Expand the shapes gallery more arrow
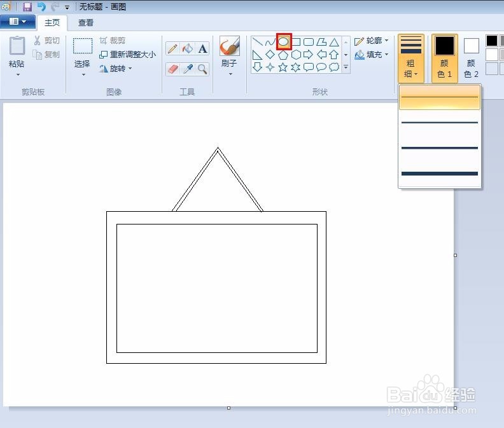The width and height of the screenshot is (504, 428). (346, 67)
